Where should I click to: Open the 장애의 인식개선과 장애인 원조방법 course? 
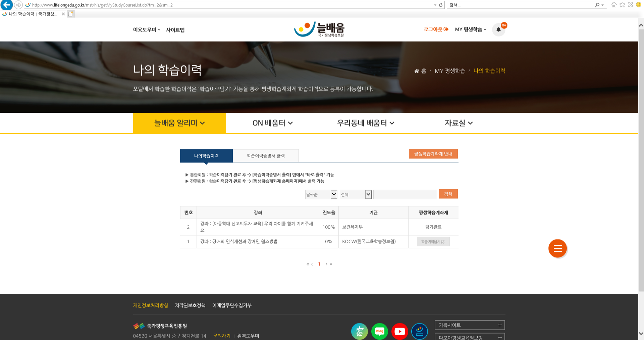coord(239,242)
